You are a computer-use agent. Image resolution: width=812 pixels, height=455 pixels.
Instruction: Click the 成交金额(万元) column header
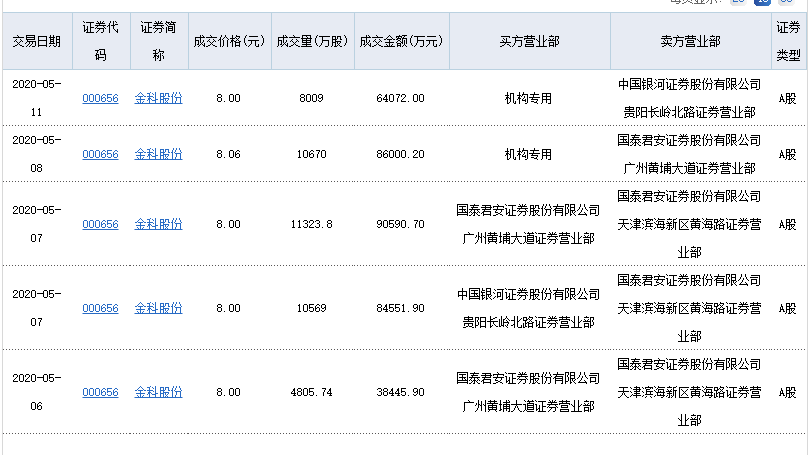click(400, 41)
